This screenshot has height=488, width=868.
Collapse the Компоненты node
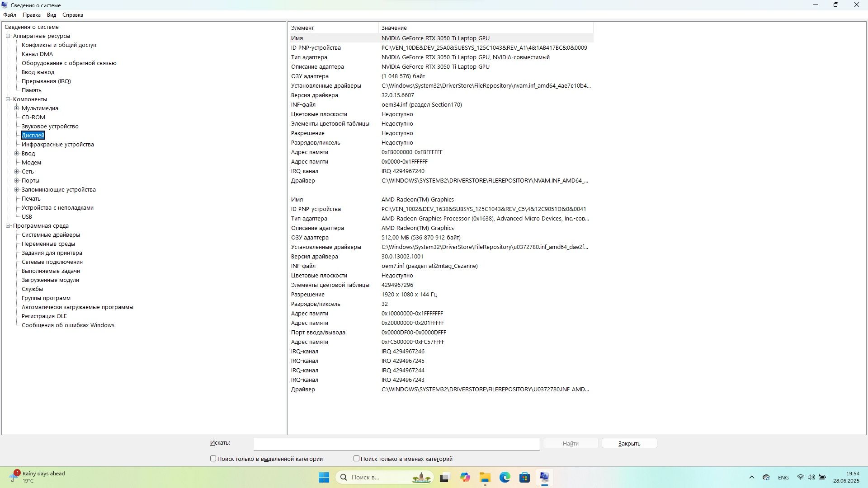click(x=8, y=99)
